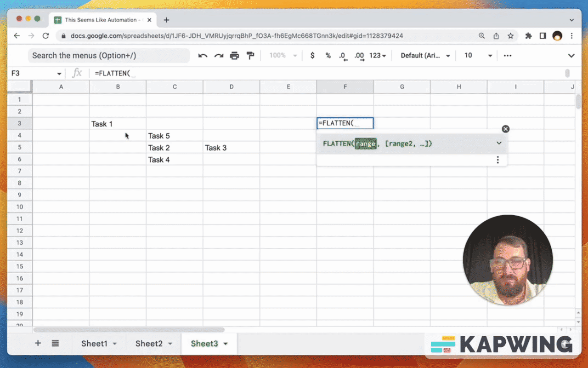Open the Default (Arial) font dropdown
This screenshot has height=368, width=588.
pos(425,55)
